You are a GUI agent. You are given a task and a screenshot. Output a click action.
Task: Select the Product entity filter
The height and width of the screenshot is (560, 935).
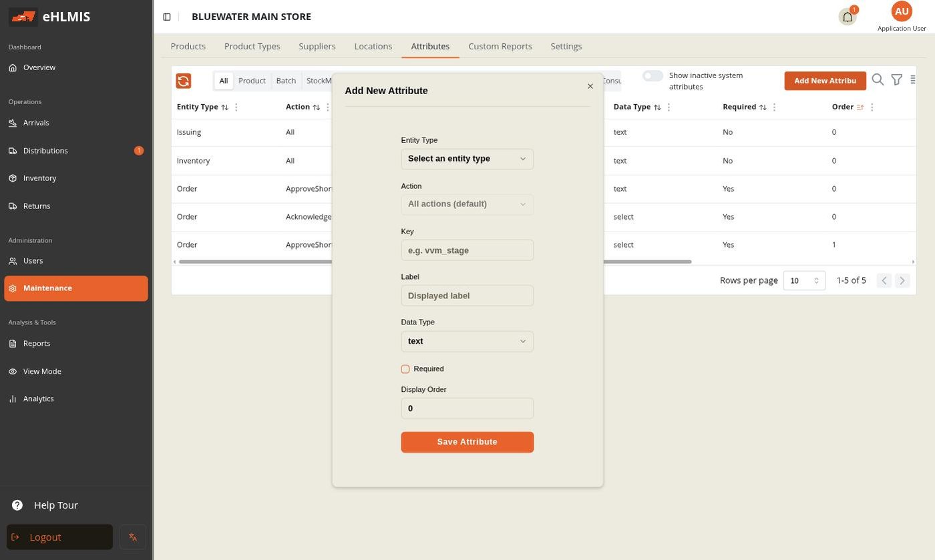pos(252,81)
